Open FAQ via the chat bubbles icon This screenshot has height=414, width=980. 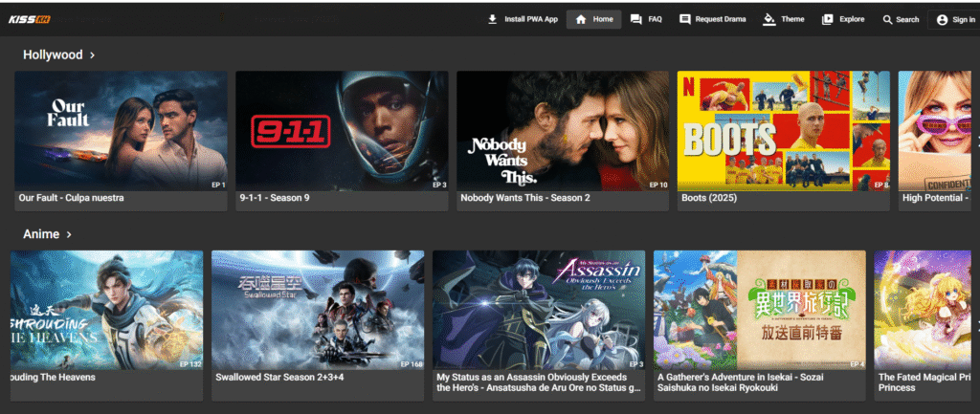636,19
